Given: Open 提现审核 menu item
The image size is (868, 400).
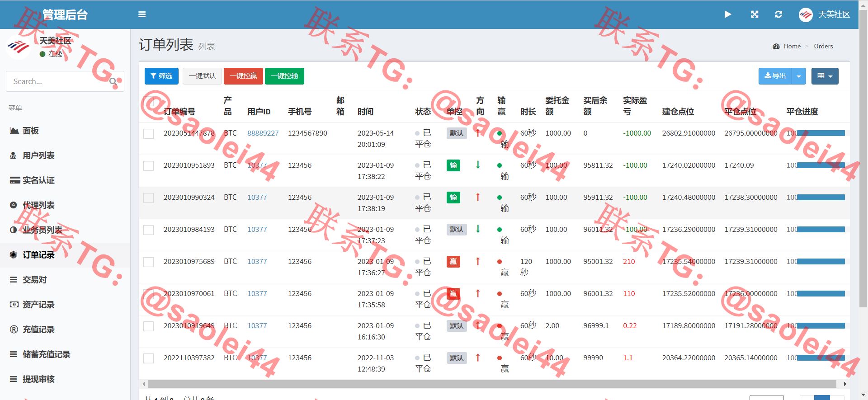Looking at the screenshot, I should tap(65, 379).
